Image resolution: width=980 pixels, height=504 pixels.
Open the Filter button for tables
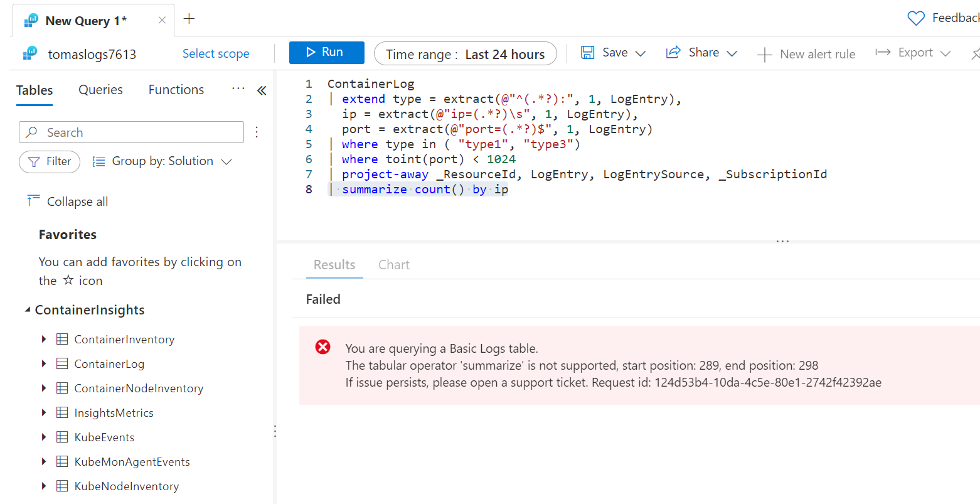50,161
